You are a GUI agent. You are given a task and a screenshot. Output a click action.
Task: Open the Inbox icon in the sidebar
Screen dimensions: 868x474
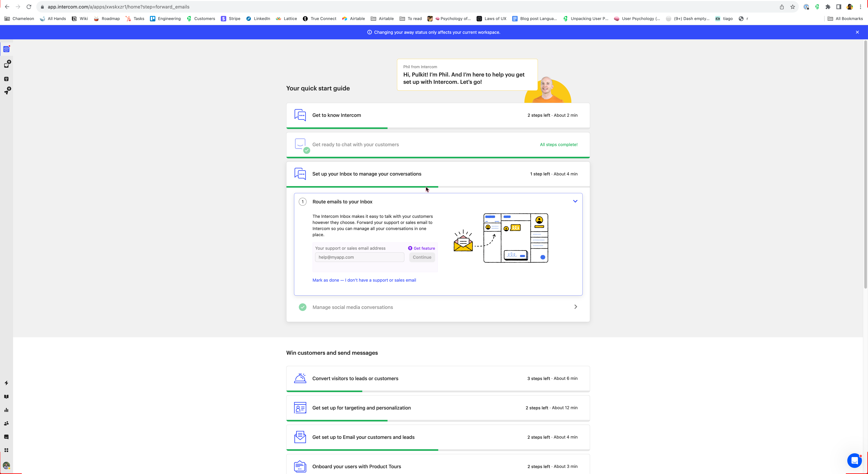pos(6,65)
